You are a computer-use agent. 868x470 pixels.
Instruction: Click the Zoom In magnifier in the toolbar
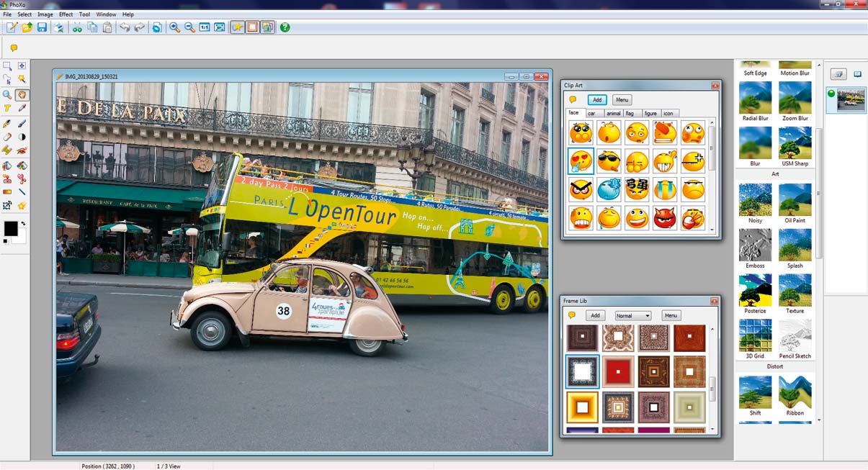tap(174, 27)
